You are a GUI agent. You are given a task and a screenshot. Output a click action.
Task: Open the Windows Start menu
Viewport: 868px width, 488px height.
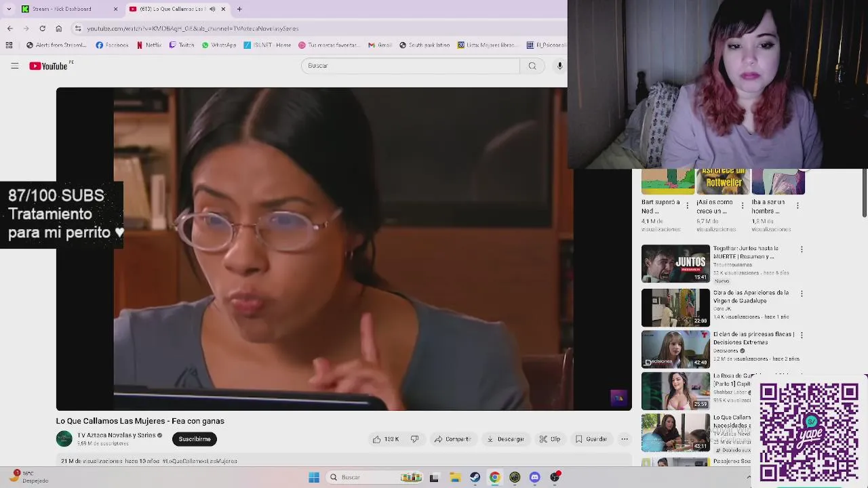[x=313, y=477]
